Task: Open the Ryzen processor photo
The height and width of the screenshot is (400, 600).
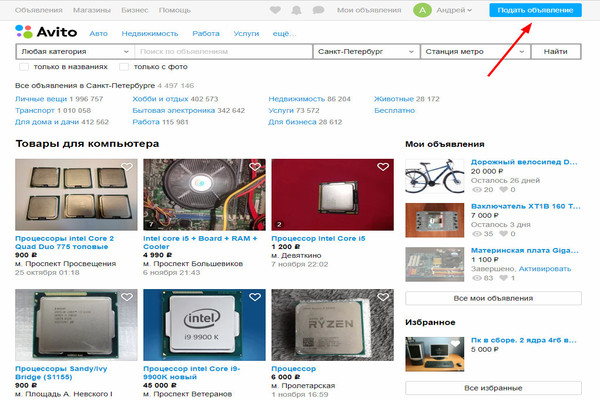Action: point(333,325)
